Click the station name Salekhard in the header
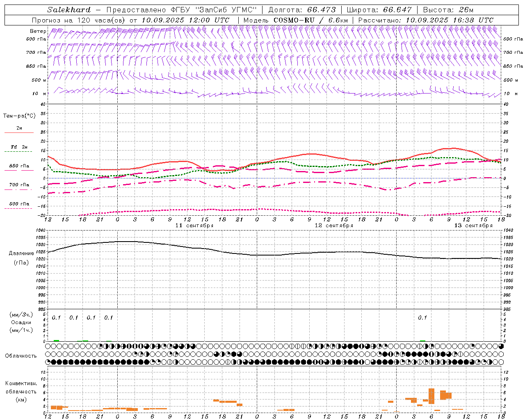The height and width of the screenshot is (420, 525). pyautogui.click(x=69, y=10)
